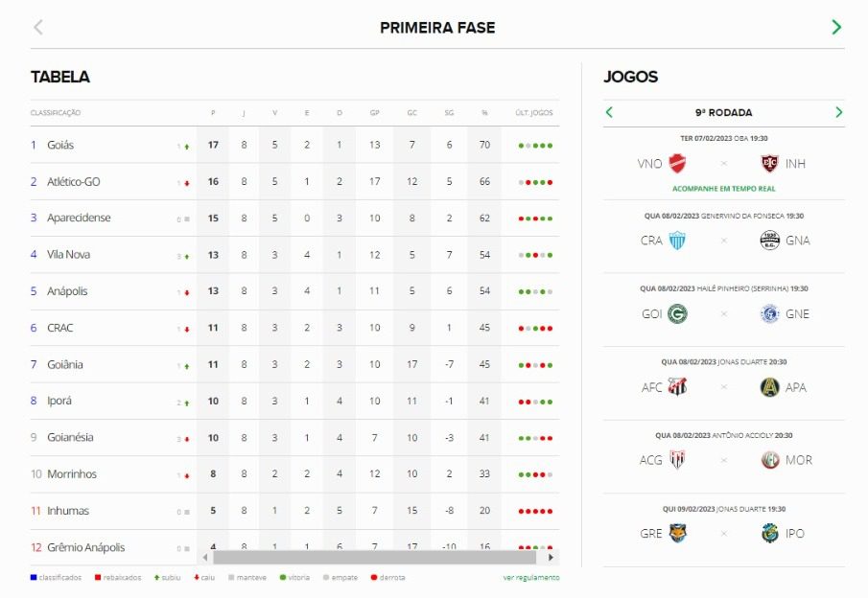Screen dimensions: 868x598
Task: Go to next phase with right arrow
Action: point(836,27)
